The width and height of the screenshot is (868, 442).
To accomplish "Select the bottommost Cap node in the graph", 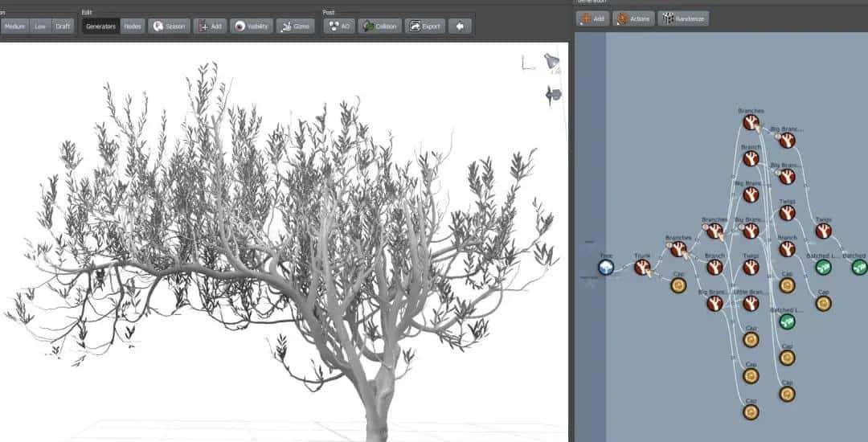I will 751,412.
